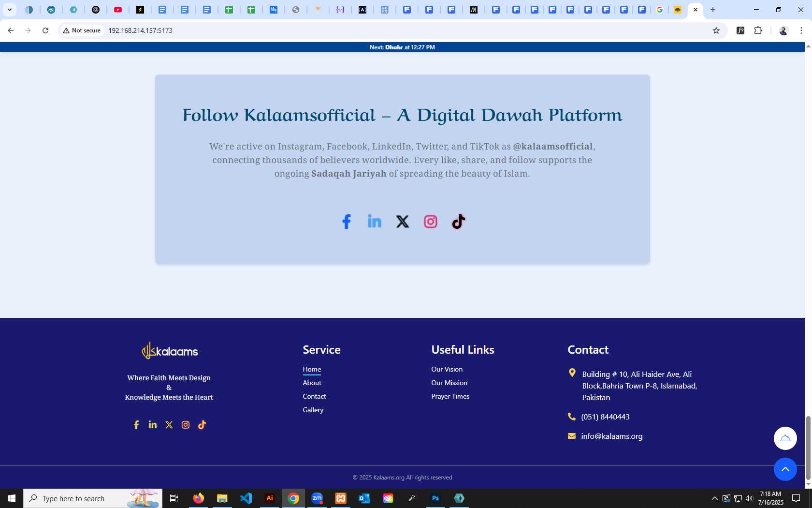The width and height of the screenshot is (812, 508).
Task: Click the yellow LinkedIn icon in the footer
Action: (x=153, y=425)
